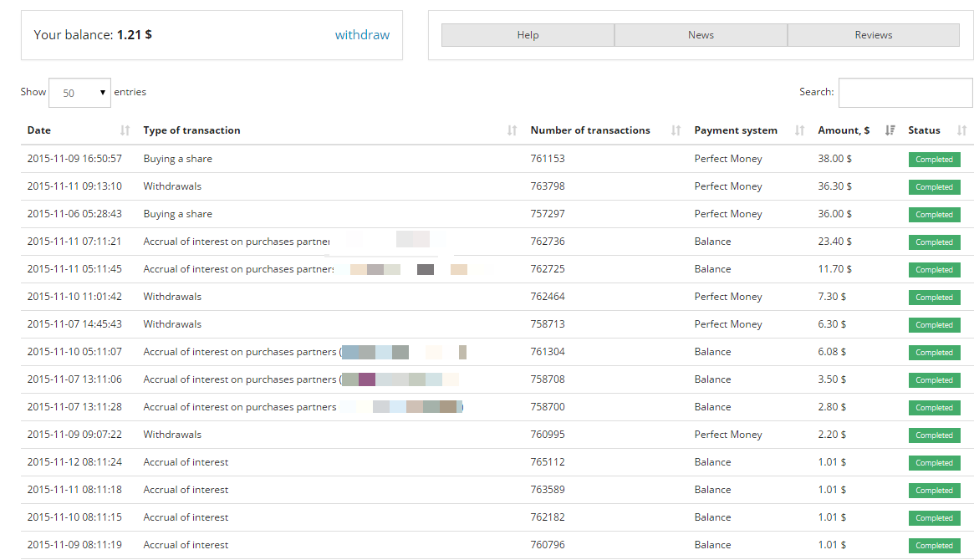Select row dated 2015-11-06 05:28:43

pyautogui.click(x=74, y=214)
